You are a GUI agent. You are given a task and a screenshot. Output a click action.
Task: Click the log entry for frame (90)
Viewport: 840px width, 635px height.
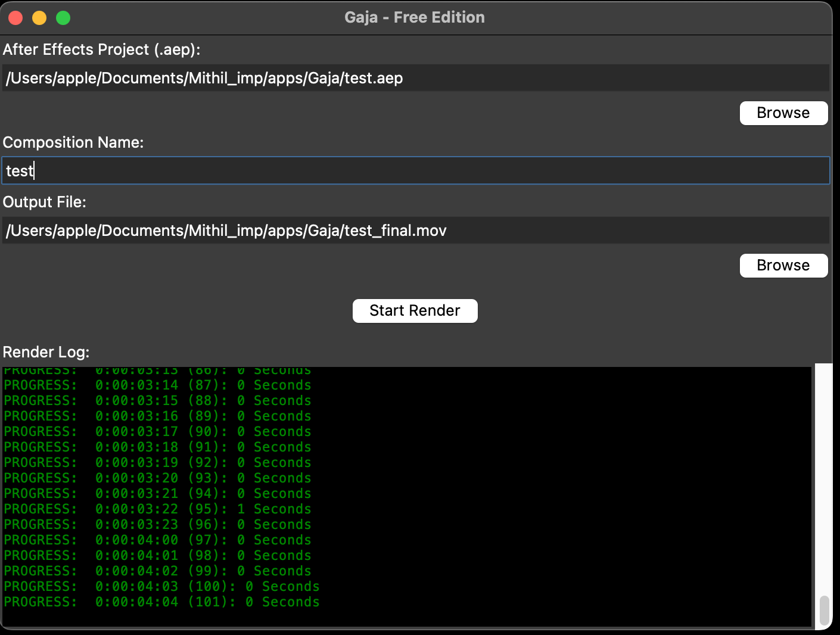(x=157, y=432)
